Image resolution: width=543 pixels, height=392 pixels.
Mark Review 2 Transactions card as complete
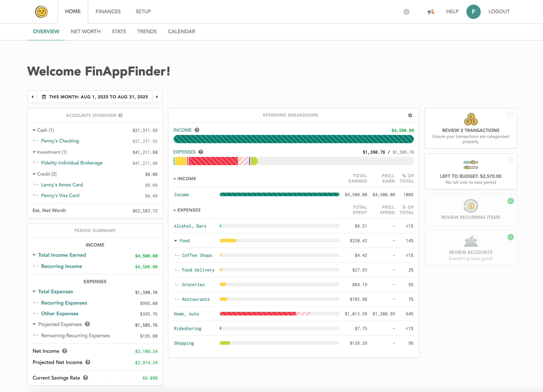(511, 115)
